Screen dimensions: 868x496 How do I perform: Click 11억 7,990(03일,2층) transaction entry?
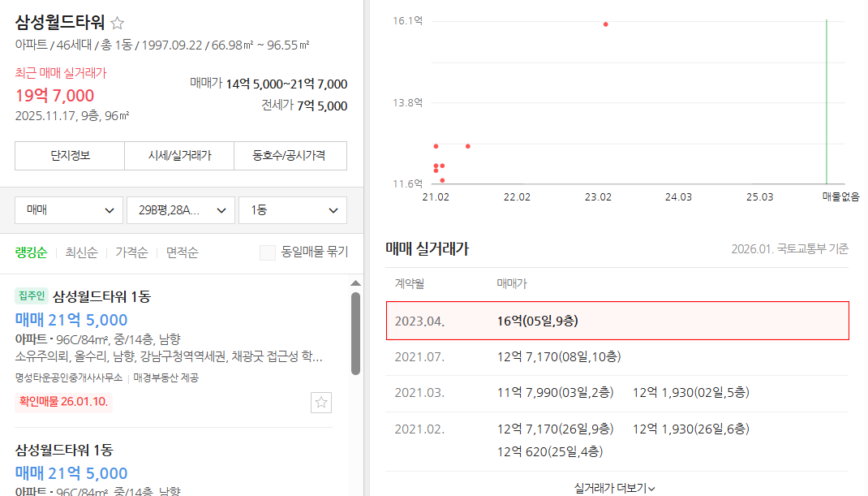tap(555, 392)
